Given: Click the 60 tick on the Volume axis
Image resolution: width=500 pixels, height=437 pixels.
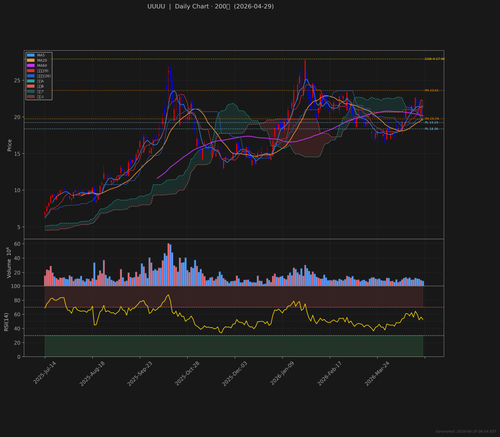Looking at the screenshot, I should 17,244.
